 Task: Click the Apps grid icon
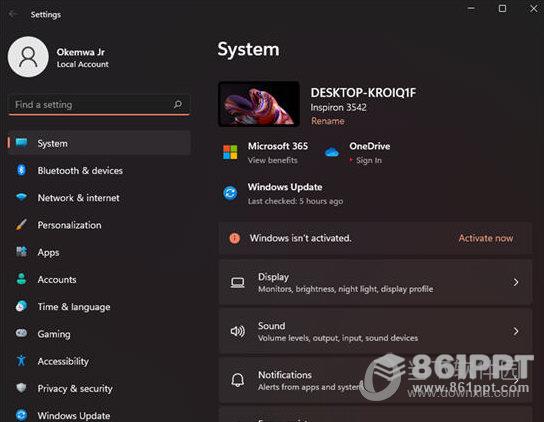[22, 252]
